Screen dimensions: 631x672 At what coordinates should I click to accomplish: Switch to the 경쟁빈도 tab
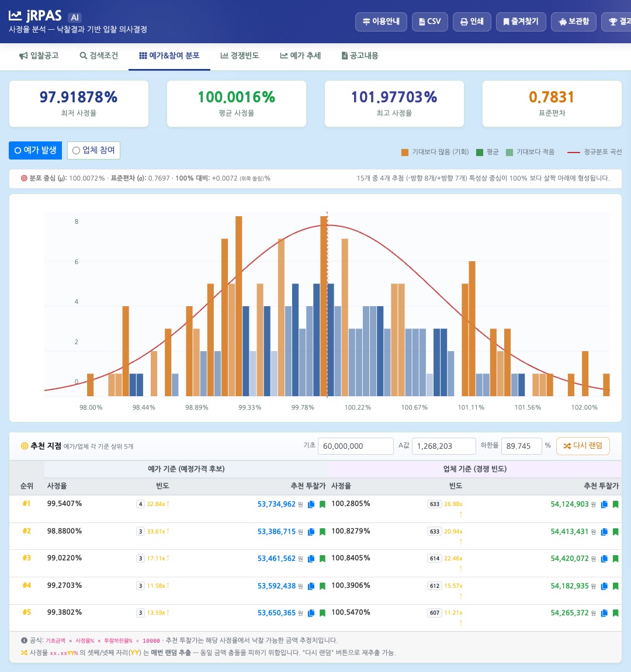(x=240, y=56)
